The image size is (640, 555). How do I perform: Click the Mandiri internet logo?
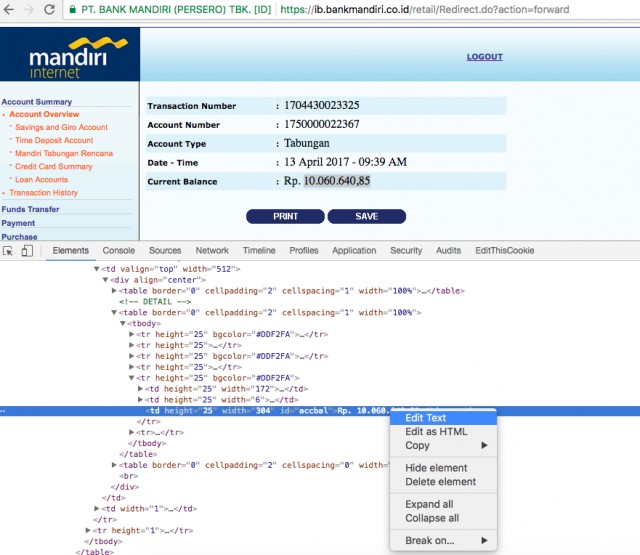70,54
